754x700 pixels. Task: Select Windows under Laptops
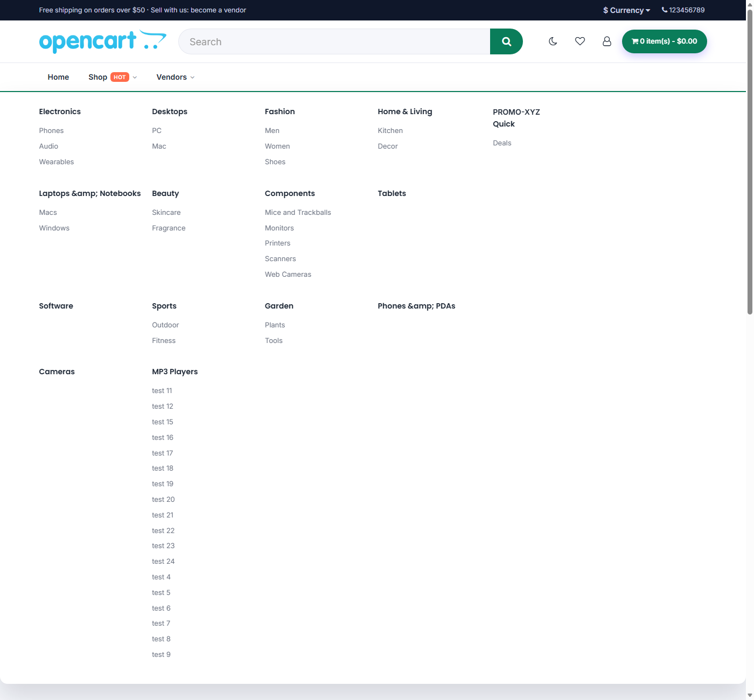pyautogui.click(x=54, y=228)
